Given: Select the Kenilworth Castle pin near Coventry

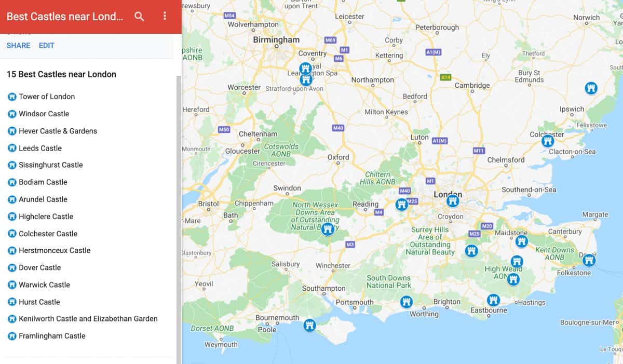Looking at the screenshot, I should pos(305,69).
